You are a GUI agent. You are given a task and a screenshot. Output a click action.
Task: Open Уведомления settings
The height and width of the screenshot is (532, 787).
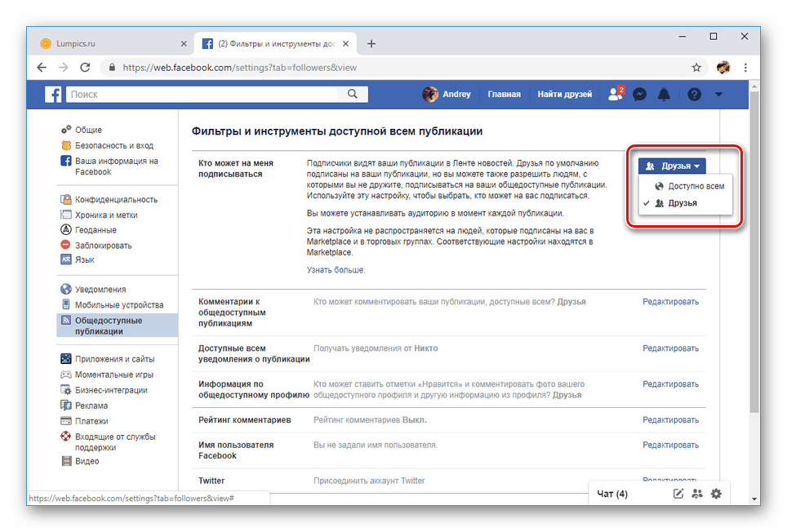(x=100, y=290)
